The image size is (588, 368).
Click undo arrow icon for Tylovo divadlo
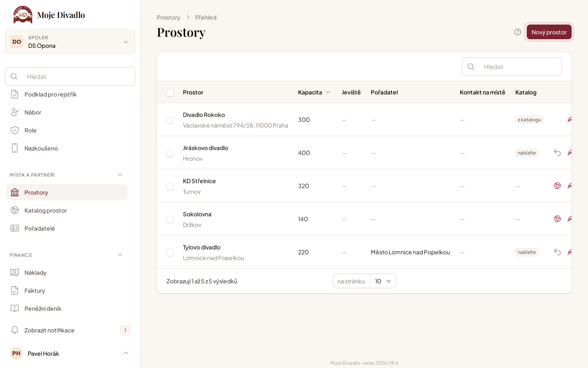tap(557, 252)
